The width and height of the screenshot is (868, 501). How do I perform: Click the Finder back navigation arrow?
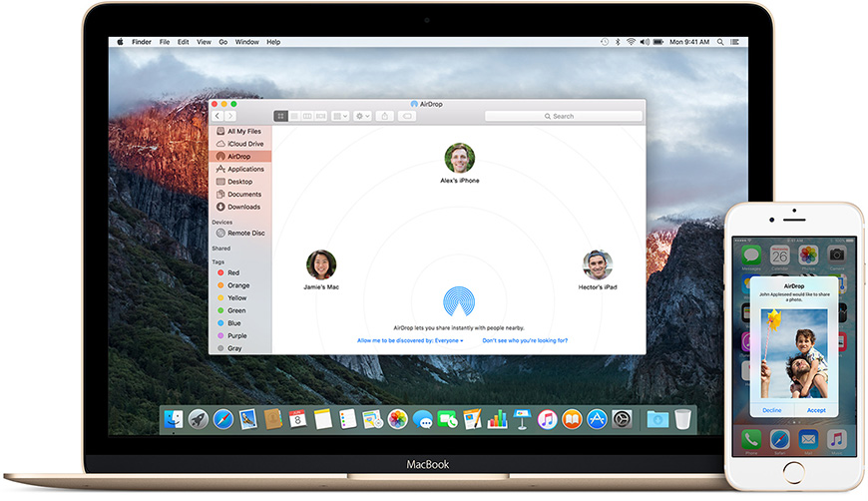(x=217, y=116)
